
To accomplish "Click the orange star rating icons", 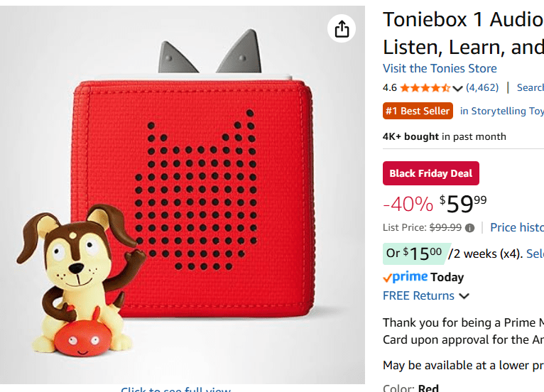I will pos(425,88).
